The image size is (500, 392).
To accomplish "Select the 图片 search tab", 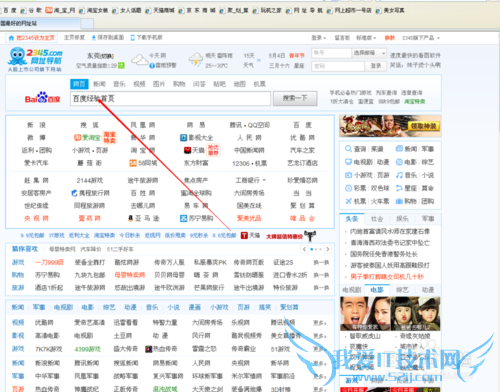I will tap(159, 84).
